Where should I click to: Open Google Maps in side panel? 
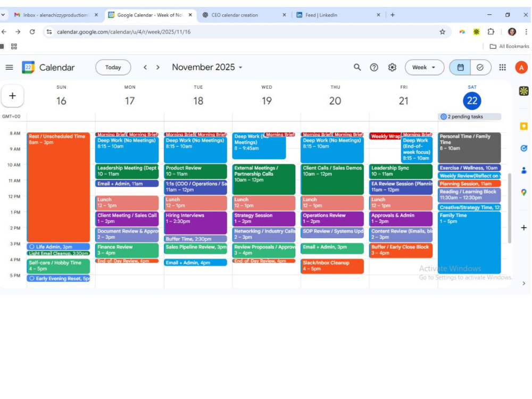[x=523, y=193]
